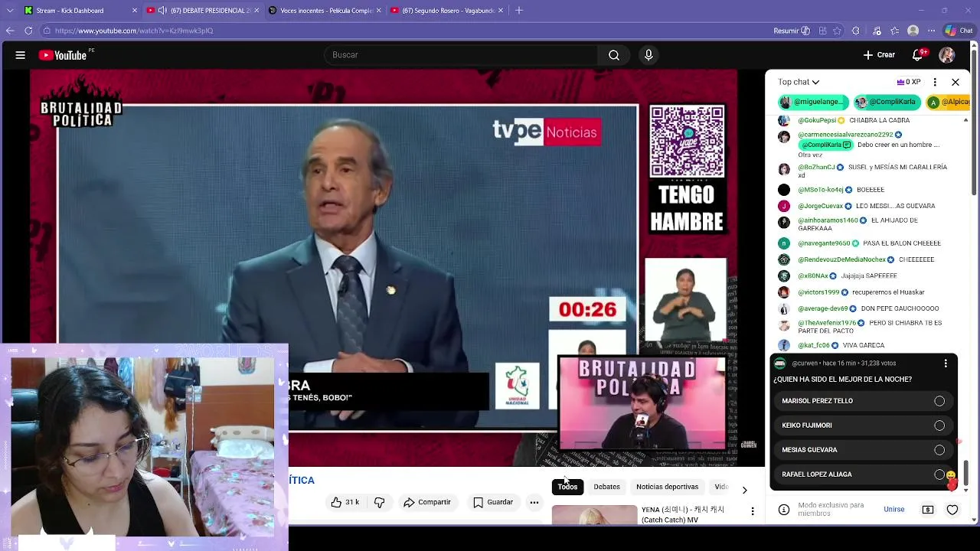Open the 0 XP points indicator
Screen dimensions: 980x551
click(x=908, y=82)
